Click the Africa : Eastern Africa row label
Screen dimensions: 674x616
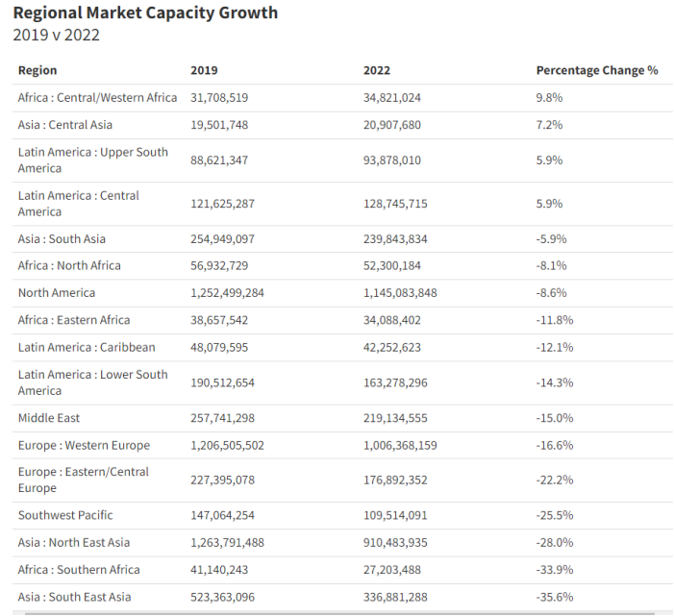(73, 320)
